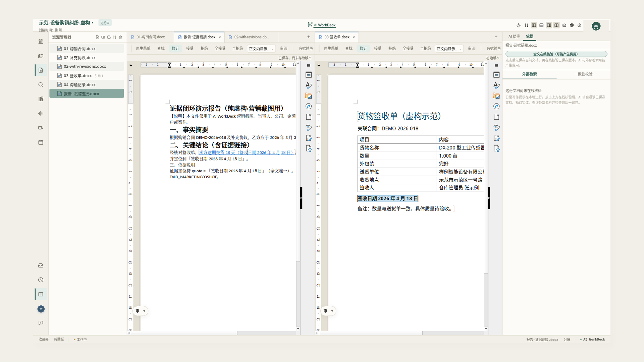Viewport: 644px width, 362px height.
Task: Select 04-沟通记录.docx in file list
Action: [87, 84]
